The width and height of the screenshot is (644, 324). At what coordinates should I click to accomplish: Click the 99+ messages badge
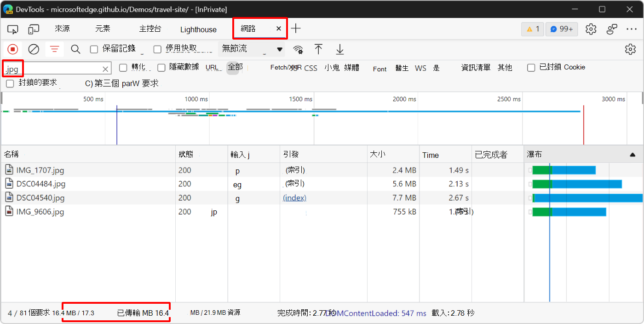tap(562, 29)
